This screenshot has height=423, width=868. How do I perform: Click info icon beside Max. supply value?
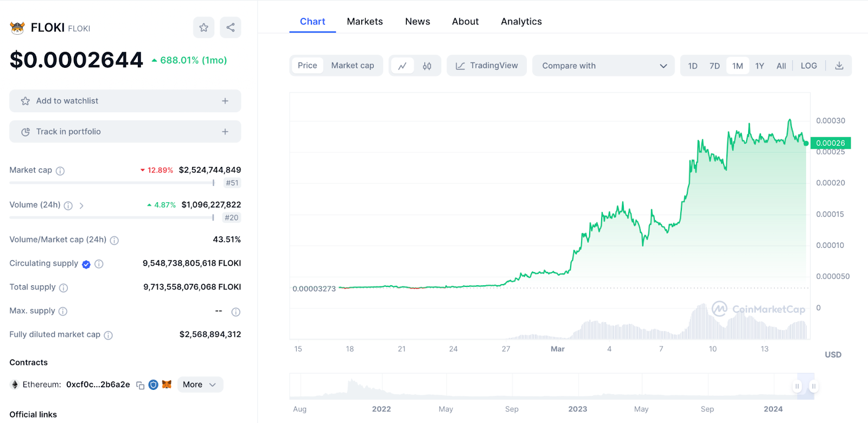point(236,312)
